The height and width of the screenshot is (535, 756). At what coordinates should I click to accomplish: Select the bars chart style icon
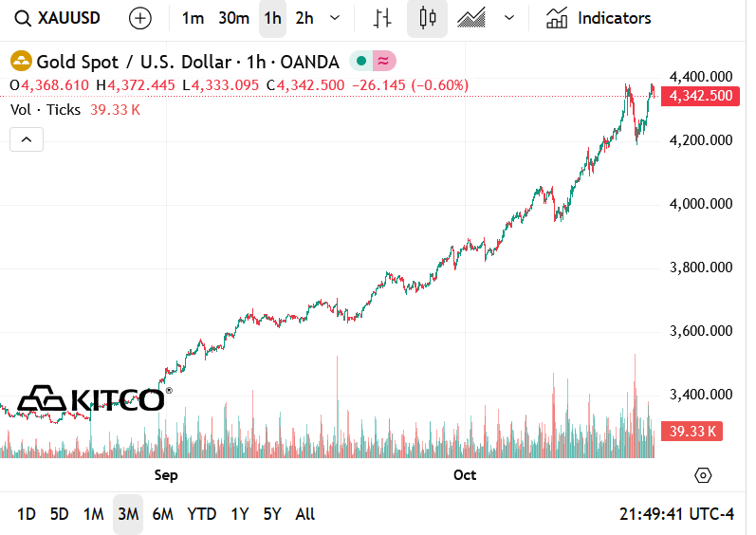383,18
